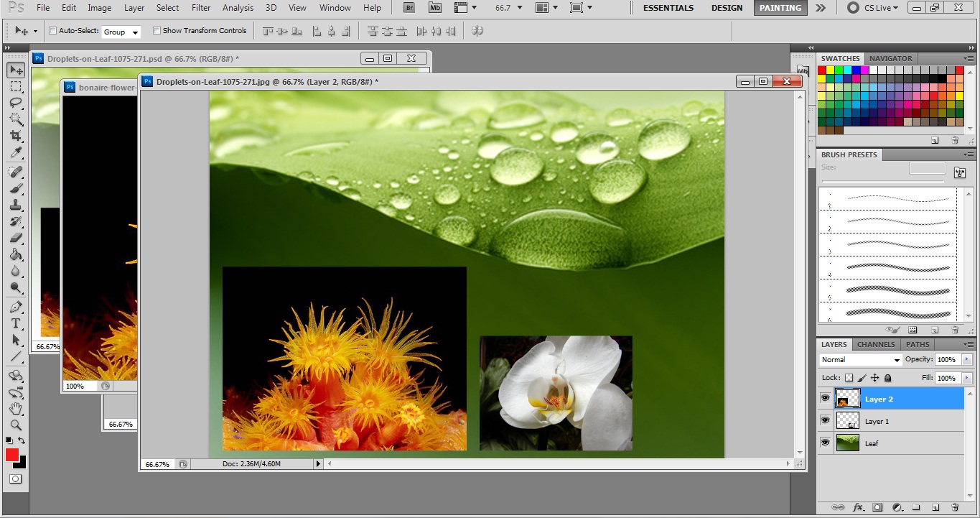The width and height of the screenshot is (980, 518).
Task: Open the Fill slider arrow
Action: pos(966,378)
